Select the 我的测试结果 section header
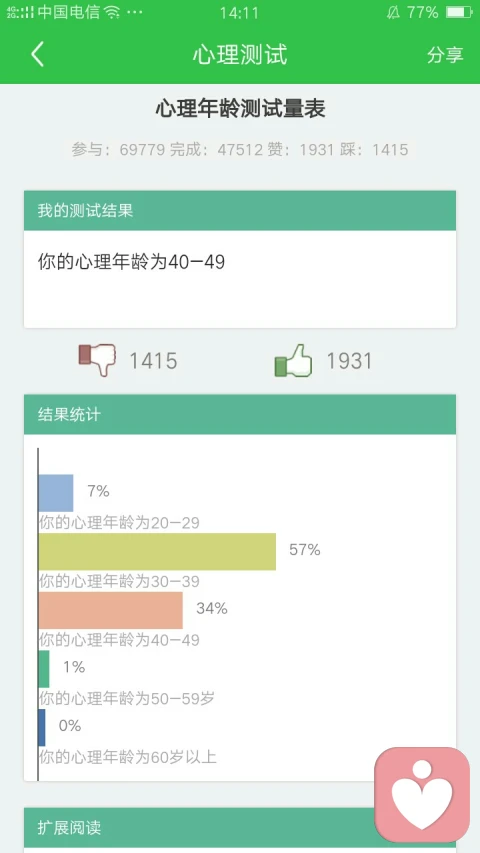The width and height of the screenshot is (480, 853). (x=240, y=211)
